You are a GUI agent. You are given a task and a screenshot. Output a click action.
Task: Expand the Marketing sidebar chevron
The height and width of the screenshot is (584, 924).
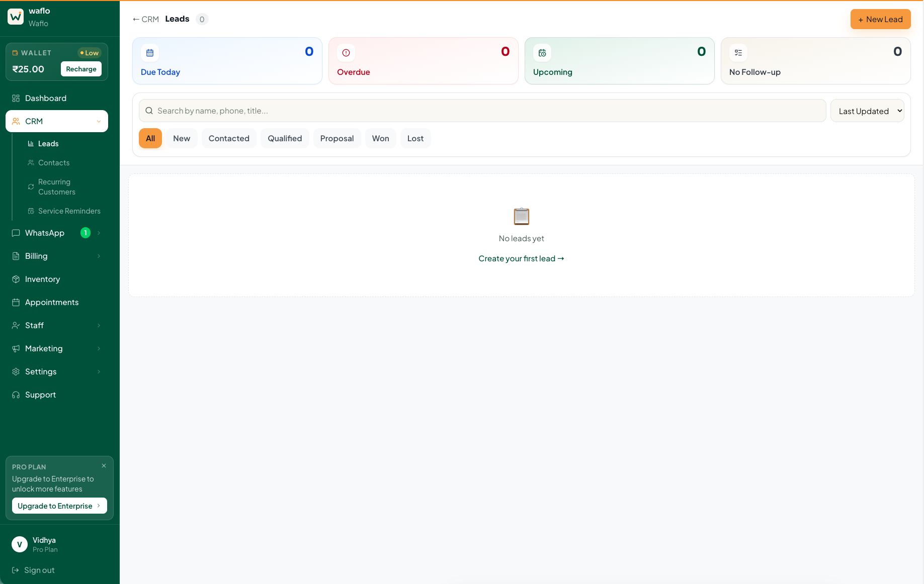(x=99, y=348)
